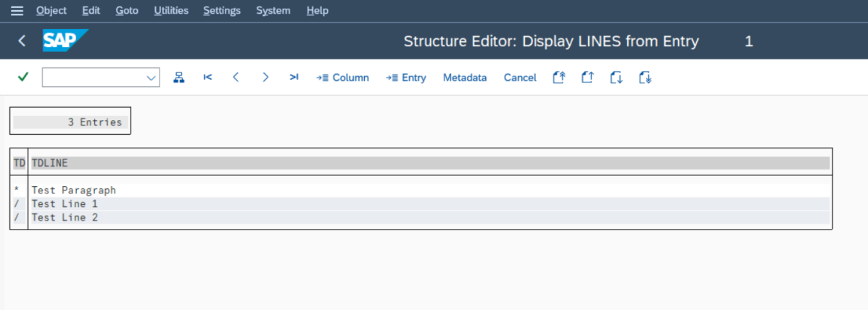Open the Utilities menu
The height and width of the screenshot is (310, 868).
171,11
